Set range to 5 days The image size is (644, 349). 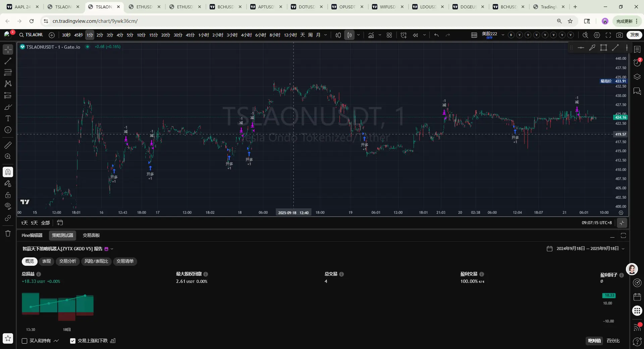click(34, 223)
